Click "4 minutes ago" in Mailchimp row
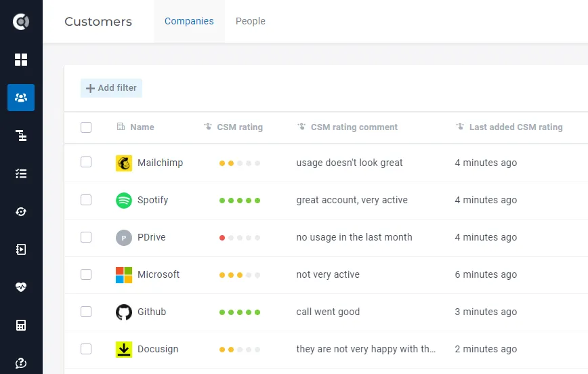The height and width of the screenshot is (374, 588). [486, 163]
